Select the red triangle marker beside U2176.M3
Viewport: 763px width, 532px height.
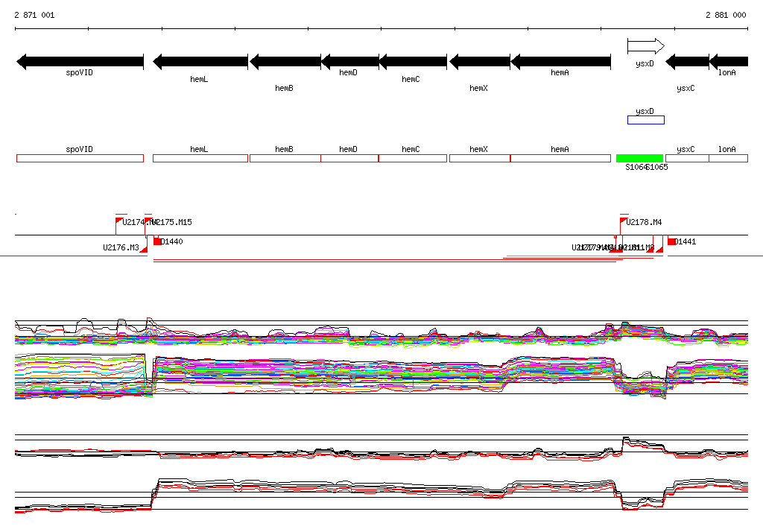(x=143, y=249)
